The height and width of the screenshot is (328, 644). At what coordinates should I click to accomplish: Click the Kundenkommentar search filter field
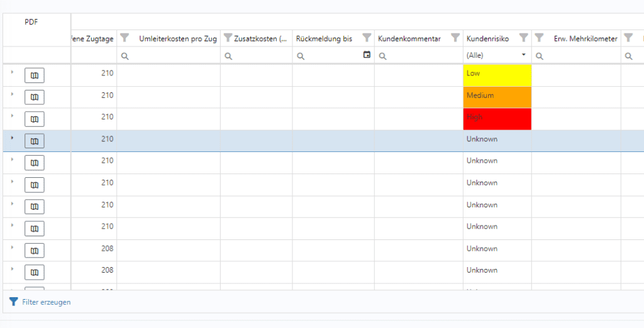[x=423, y=56]
